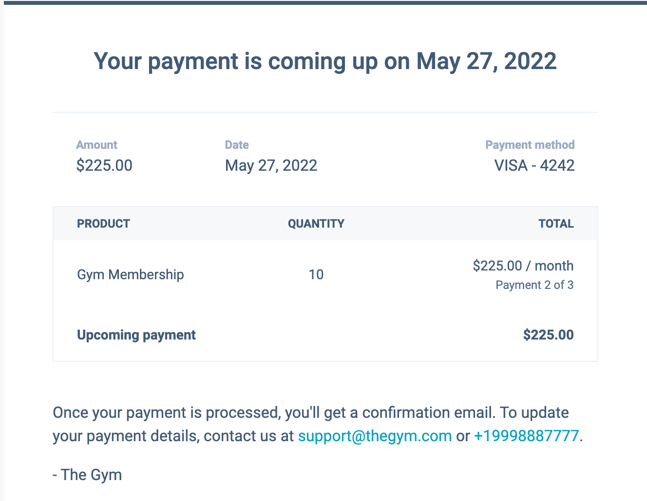Click the Amount label
Image resolution: width=647 pixels, height=501 pixels.
click(96, 145)
